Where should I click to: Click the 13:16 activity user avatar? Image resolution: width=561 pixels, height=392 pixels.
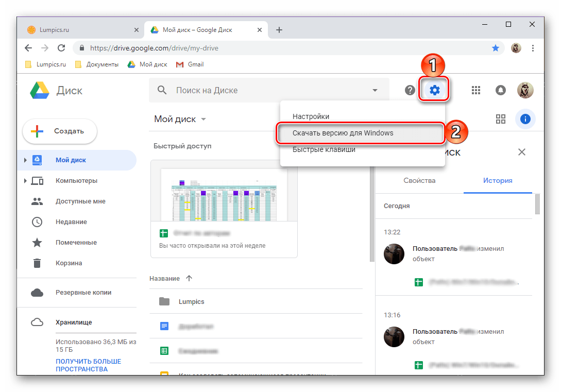(394, 337)
